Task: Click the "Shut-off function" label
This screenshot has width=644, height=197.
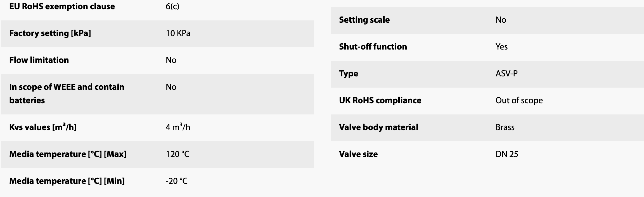Action: click(373, 47)
